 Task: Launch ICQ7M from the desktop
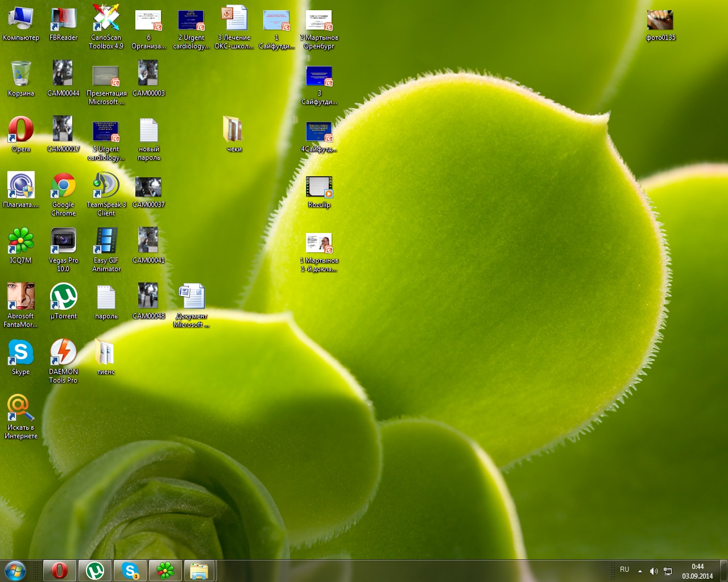pos(21,246)
